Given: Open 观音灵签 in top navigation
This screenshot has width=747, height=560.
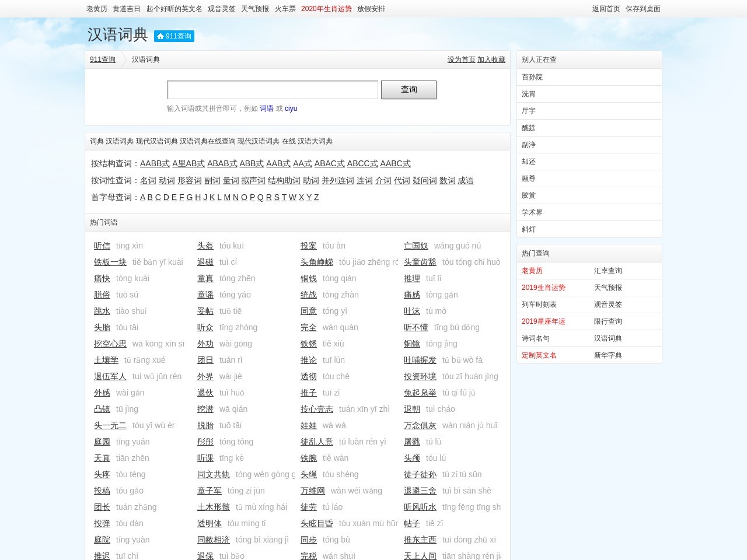Looking at the screenshot, I should point(222,9).
